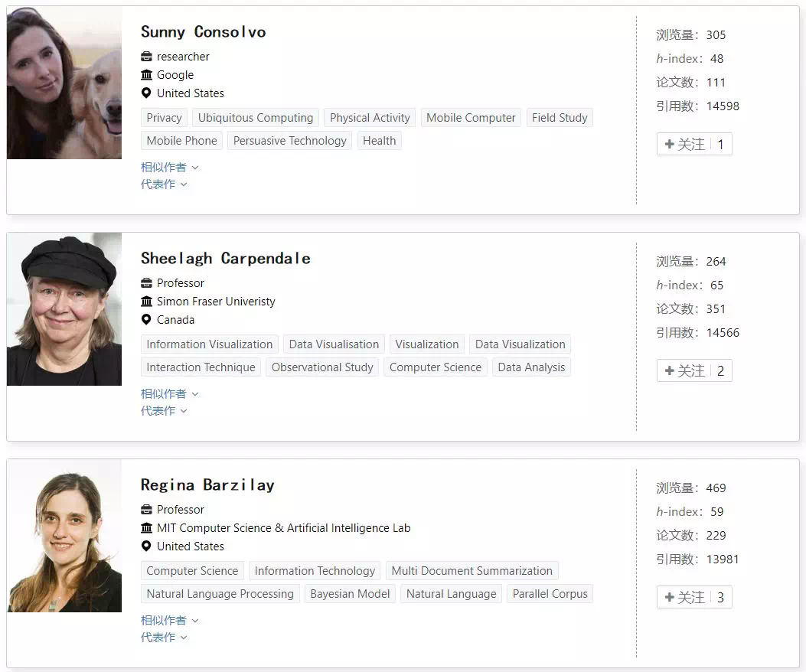Expand 相似作者 under Sunny Consolvo
The image size is (806, 672).
tap(170, 167)
